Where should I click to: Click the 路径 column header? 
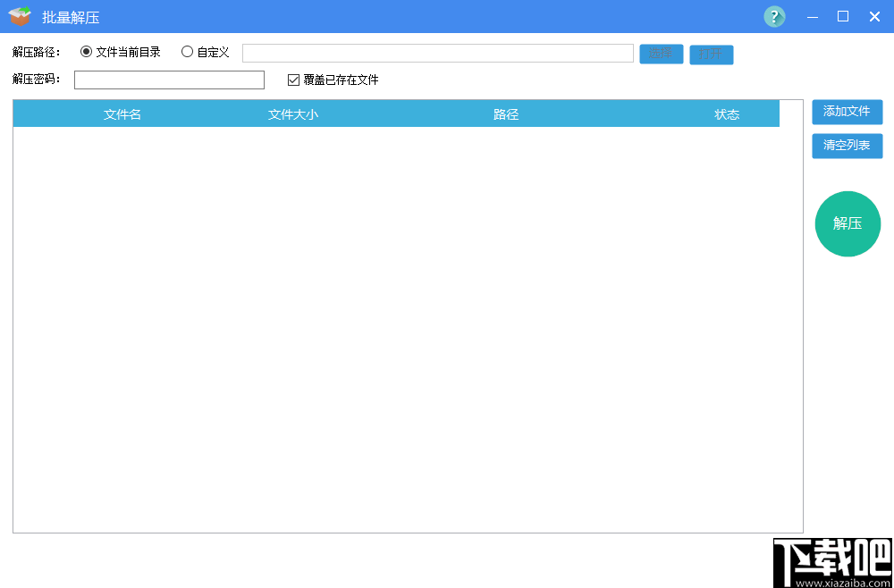[x=506, y=113]
